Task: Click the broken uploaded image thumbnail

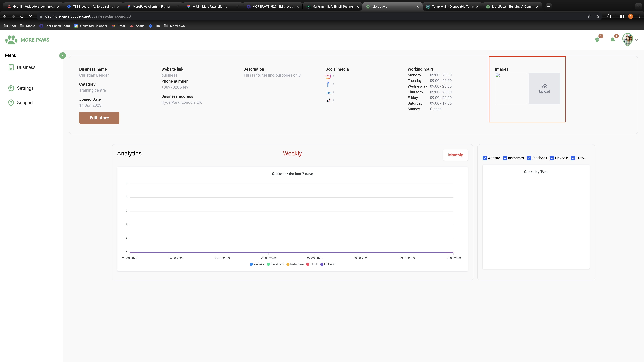Action: 511,88
